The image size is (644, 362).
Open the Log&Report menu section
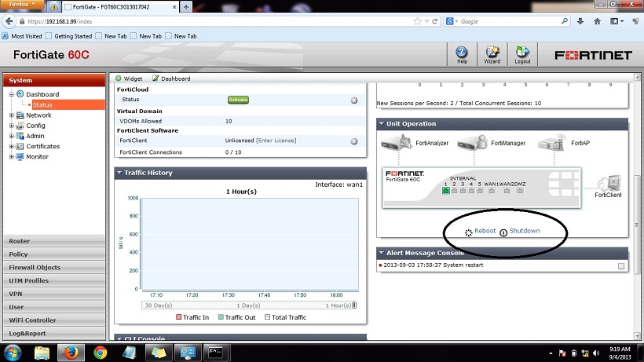(54, 333)
